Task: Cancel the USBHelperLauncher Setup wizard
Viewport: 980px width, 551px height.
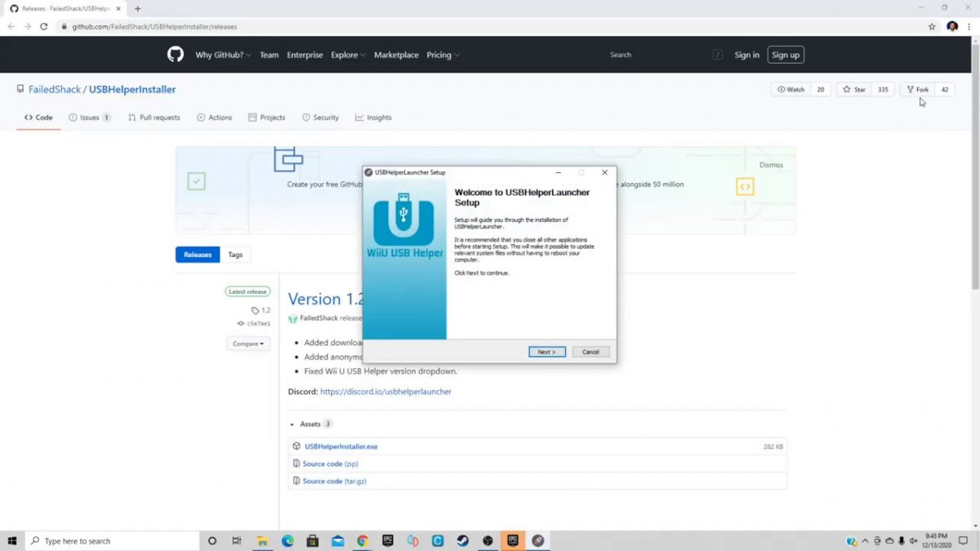Action: (590, 352)
